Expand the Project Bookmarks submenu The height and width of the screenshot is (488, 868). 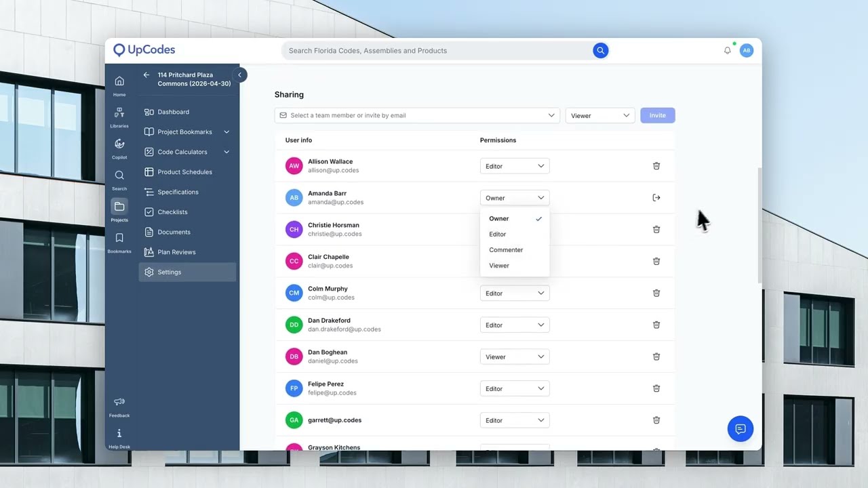tap(226, 132)
